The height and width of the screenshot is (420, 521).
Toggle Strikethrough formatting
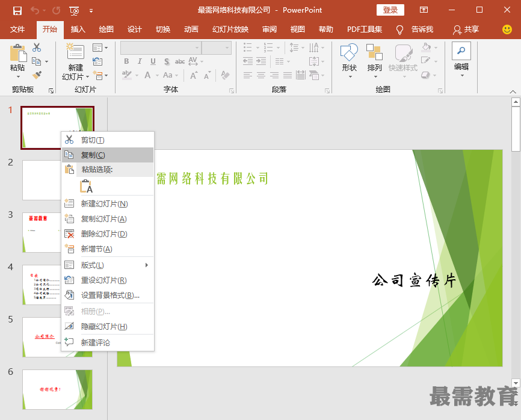[180, 61]
